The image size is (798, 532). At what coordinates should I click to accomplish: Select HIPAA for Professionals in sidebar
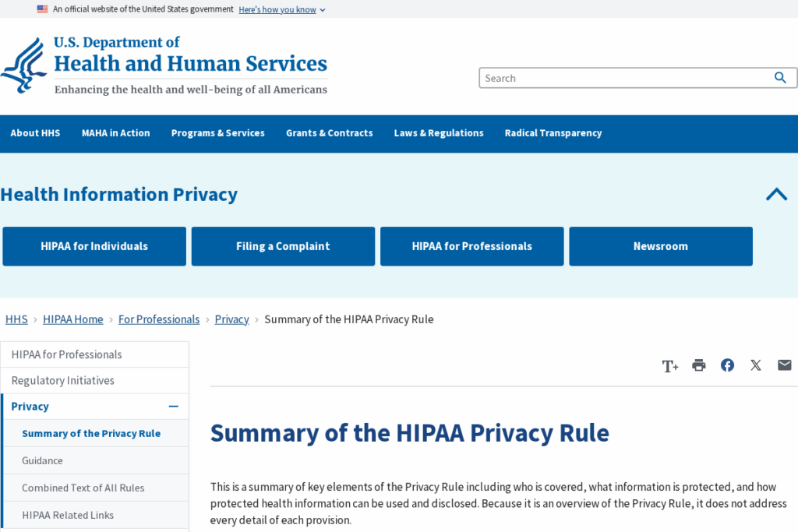coord(94,354)
